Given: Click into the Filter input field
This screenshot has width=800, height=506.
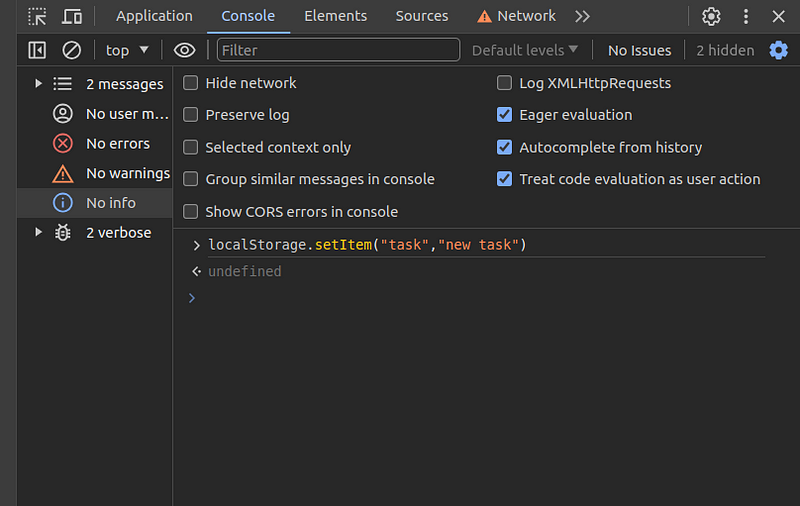Looking at the screenshot, I should coord(338,50).
